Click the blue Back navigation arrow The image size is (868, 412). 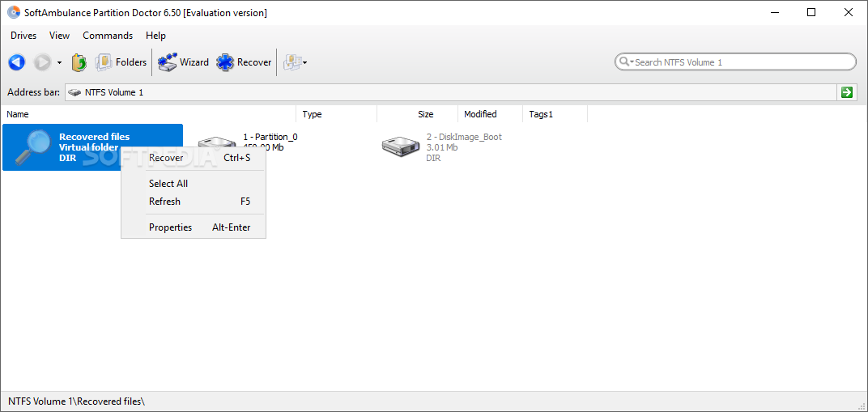coord(17,62)
